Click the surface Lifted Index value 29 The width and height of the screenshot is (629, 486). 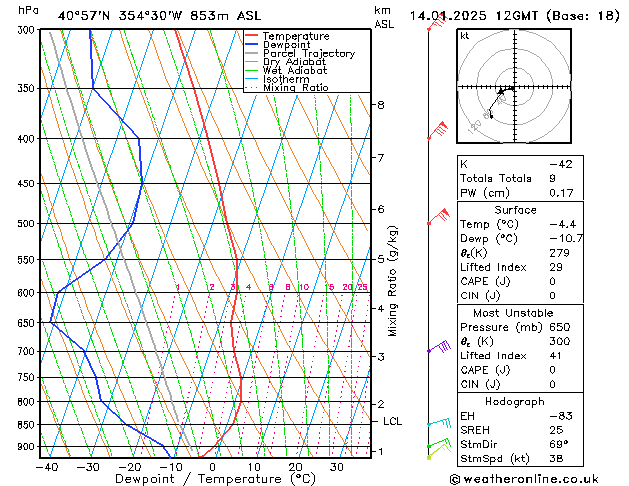click(556, 267)
